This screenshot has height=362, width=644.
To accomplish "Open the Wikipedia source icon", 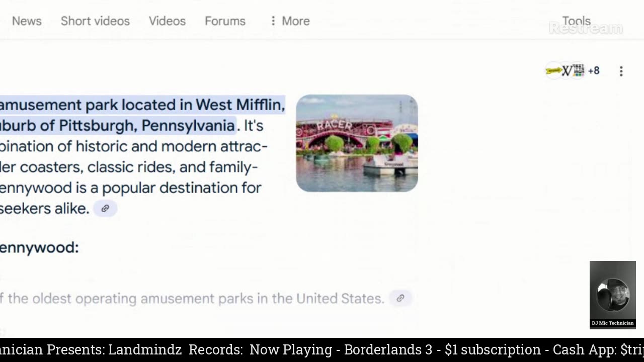I will pyautogui.click(x=567, y=71).
